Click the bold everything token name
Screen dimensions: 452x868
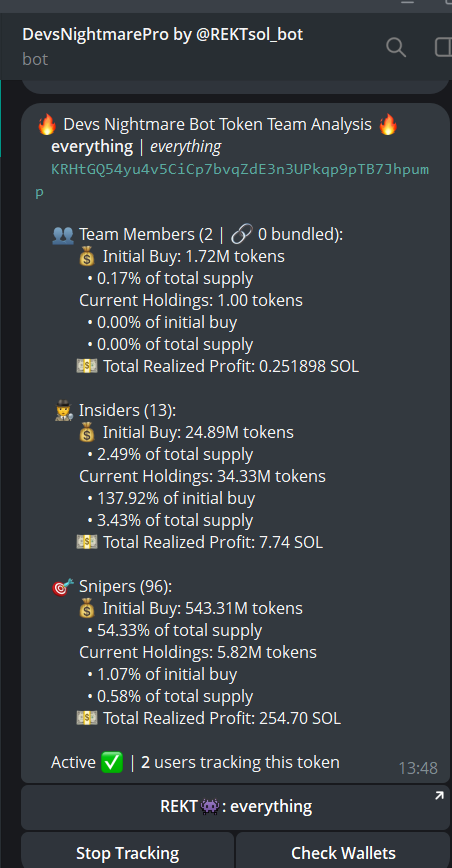click(92, 147)
